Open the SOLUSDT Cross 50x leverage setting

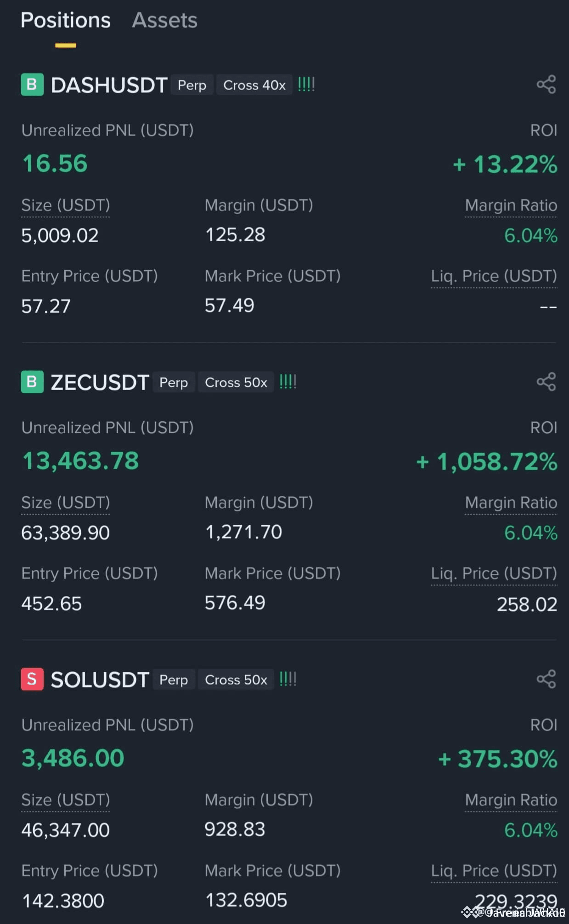pos(236,680)
